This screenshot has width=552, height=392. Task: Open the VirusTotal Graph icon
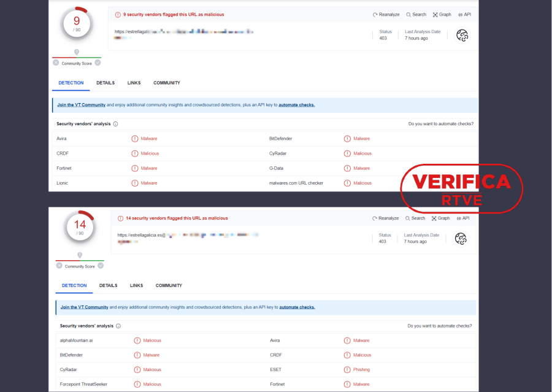(x=435, y=14)
